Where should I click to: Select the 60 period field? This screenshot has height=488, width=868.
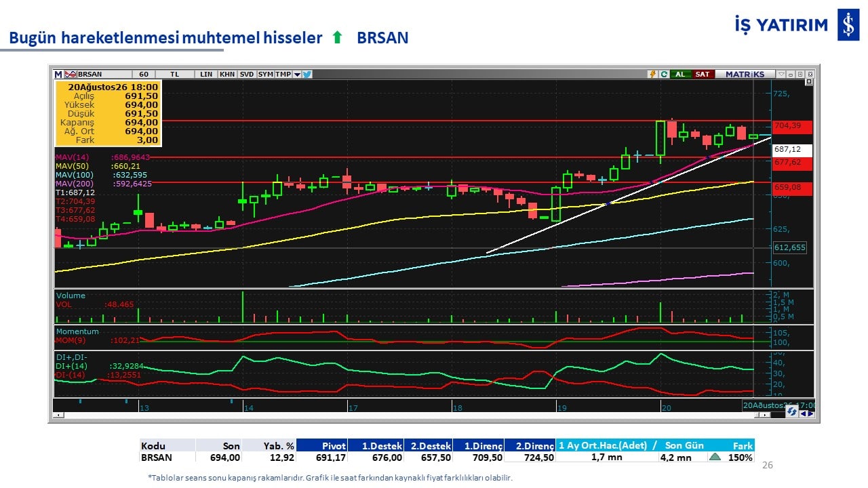click(144, 75)
